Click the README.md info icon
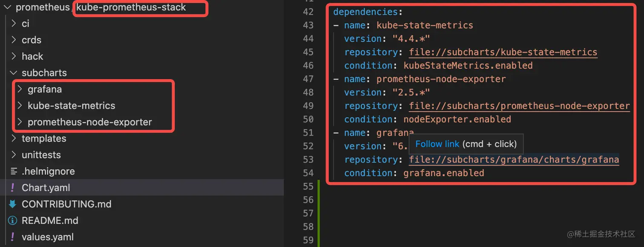This screenshot has height=247, width=644. (13, 221)
